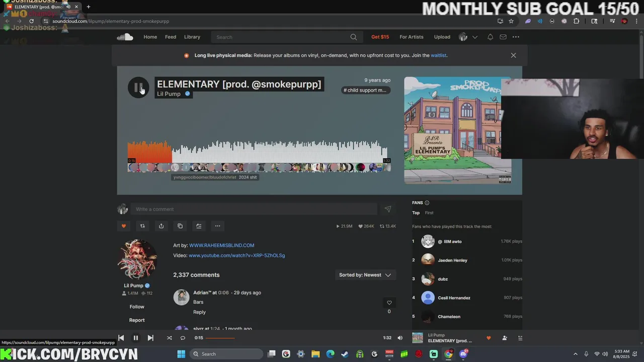This screenshot has height=362, width=644.
Task: Go to the Feed tab
Action: point(171,37)
